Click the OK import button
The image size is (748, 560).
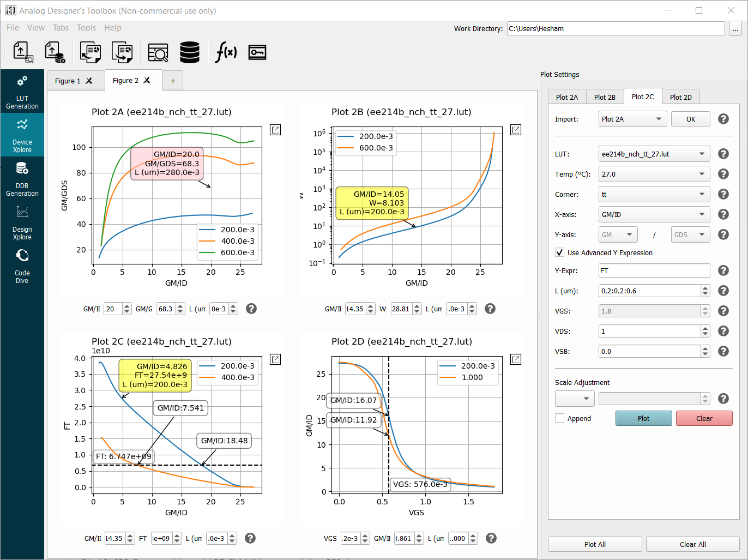(x=691, y=119)
